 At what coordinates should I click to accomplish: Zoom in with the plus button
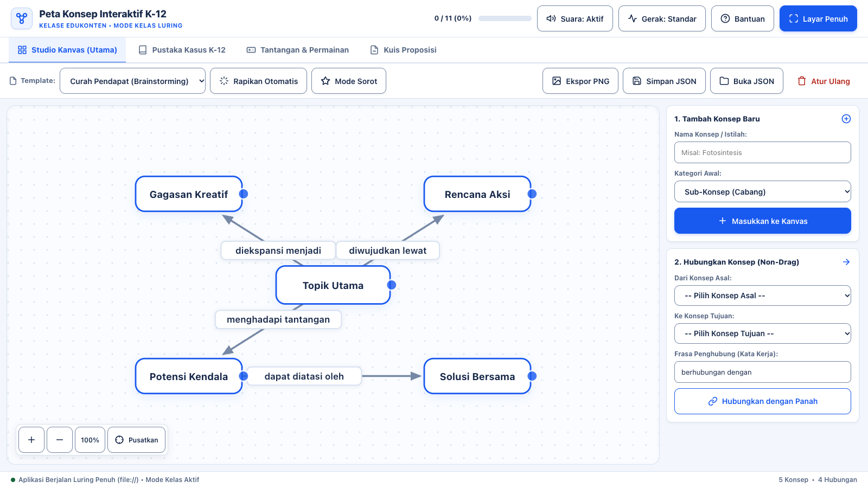click(x=31, y=440)
